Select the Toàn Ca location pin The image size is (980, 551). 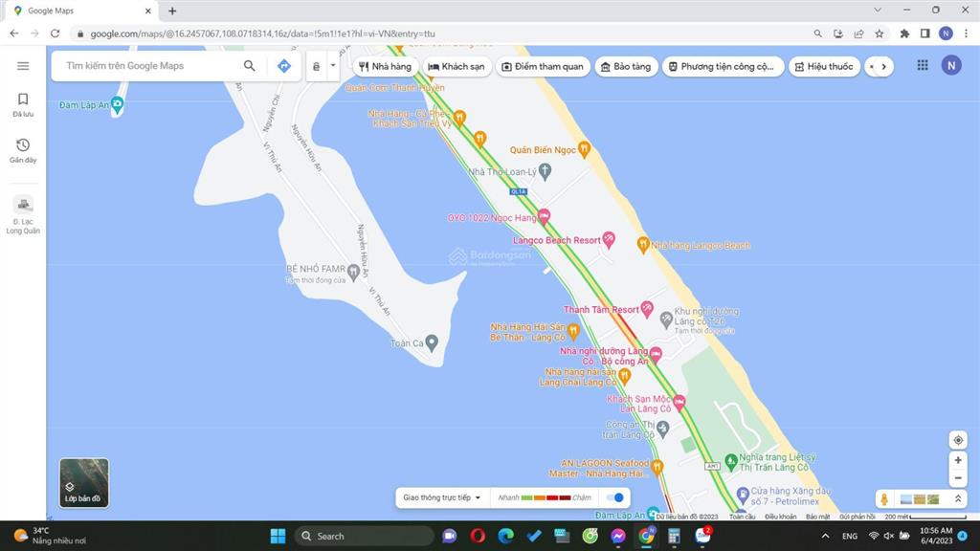pyautogui.click(x=432, y=342)
